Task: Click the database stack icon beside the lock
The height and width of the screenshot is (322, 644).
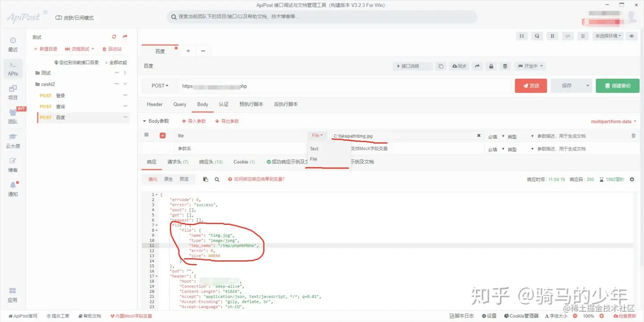Action: pos(505,66)
